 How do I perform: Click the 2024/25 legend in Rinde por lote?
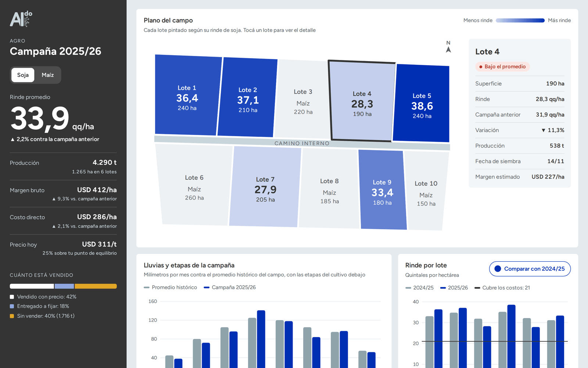[x=419, y=288]
